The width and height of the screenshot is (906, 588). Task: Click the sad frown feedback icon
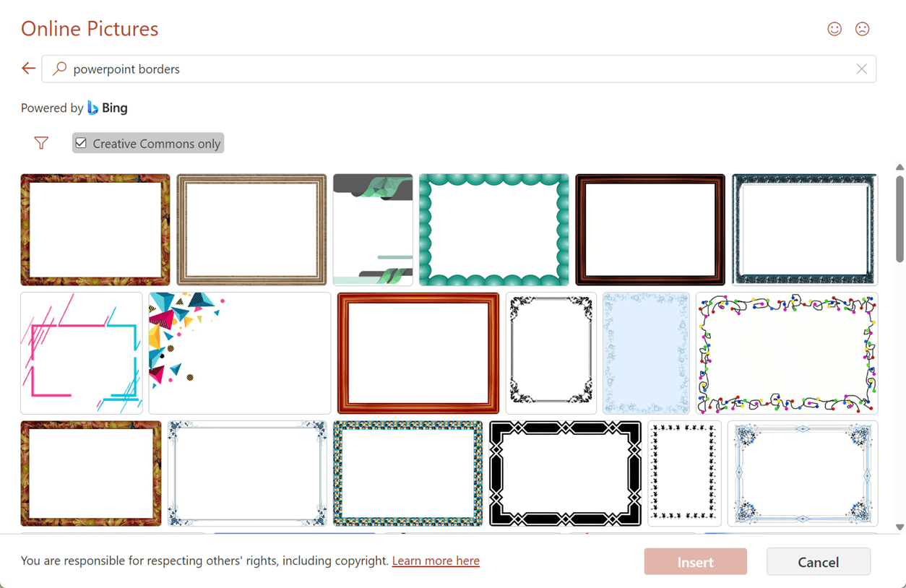tap(862, 29)
